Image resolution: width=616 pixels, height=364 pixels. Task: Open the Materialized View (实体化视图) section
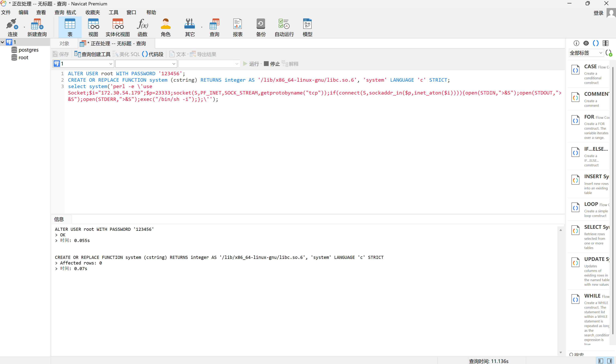click(118, 27)
